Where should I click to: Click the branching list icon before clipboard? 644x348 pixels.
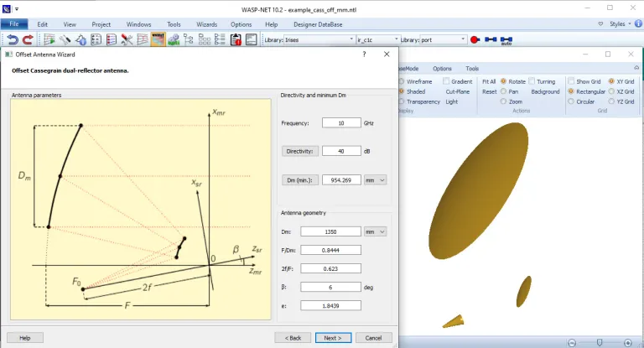pos(221,39)
